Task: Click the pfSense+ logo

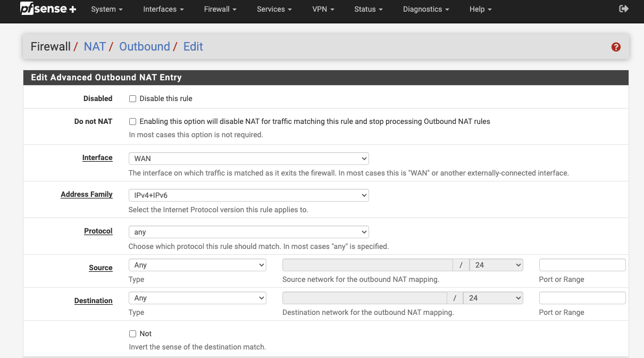Action: click(48, 9)
